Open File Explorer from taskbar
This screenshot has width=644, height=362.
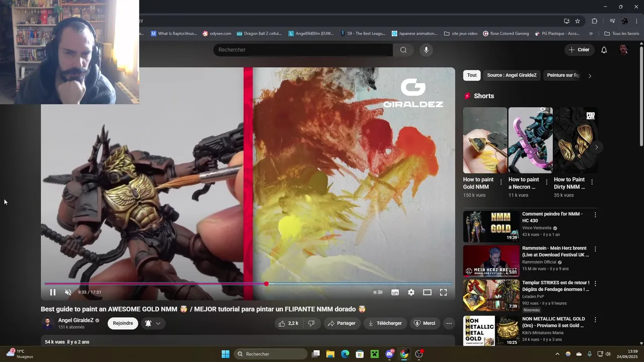coord(330,354)
